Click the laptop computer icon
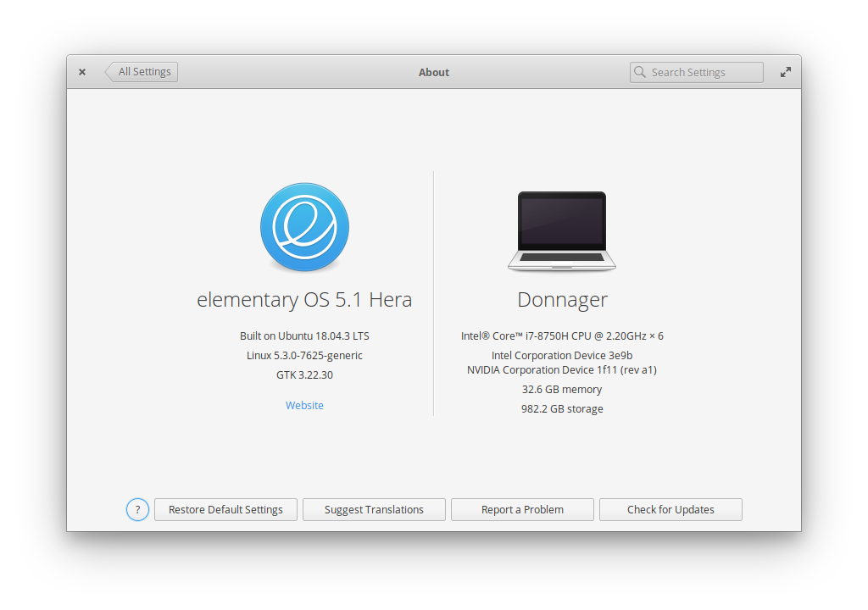 [x=562, y=230]
